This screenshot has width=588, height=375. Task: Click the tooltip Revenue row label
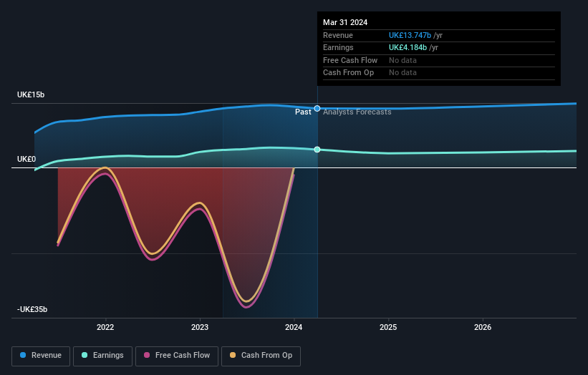338,35
